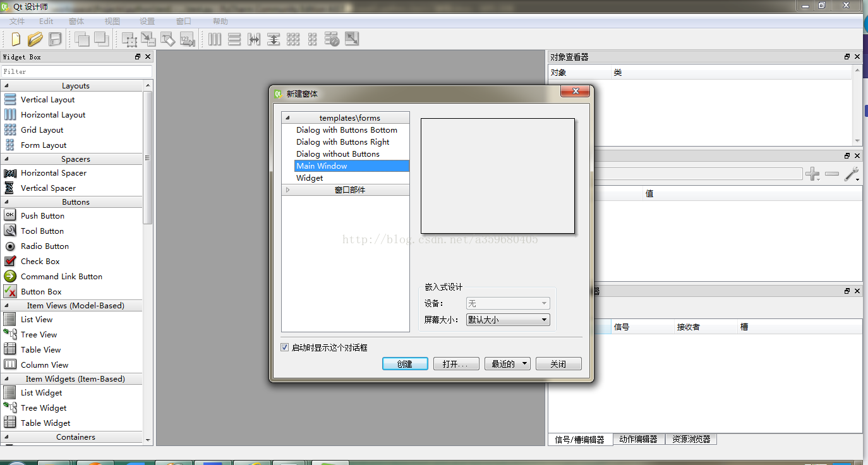Click the add dynamic property plus icon
868x465 pixels.
click(812, 174)
